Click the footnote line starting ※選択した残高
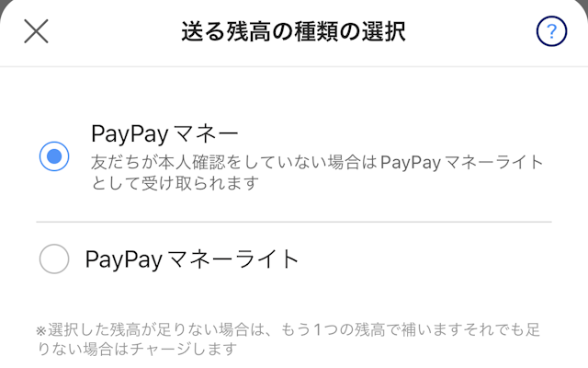 288,329
